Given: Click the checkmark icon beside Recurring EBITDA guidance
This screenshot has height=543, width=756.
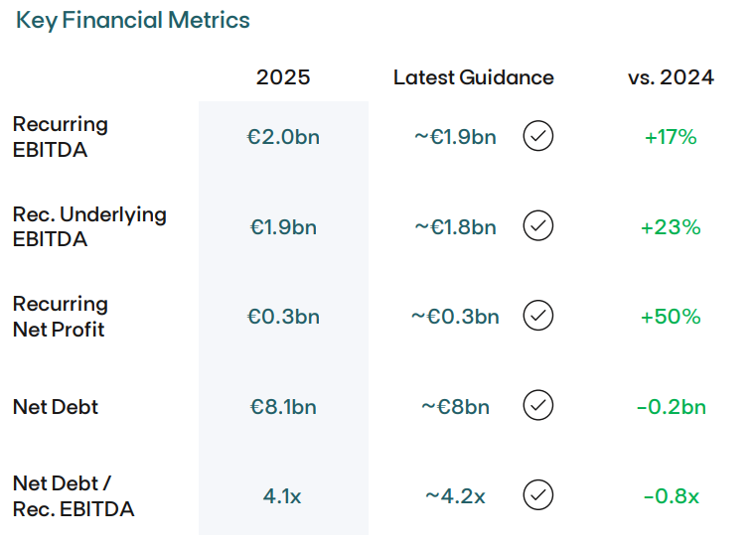Looking at the screenshot, I should tap(537, 136).
